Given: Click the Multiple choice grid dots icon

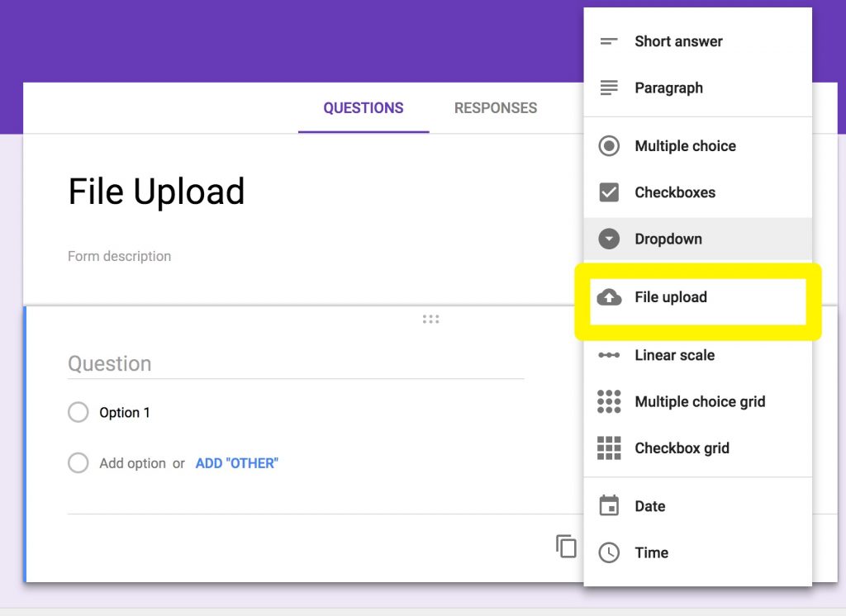Looking at the screenshot, I should (609, 401).
